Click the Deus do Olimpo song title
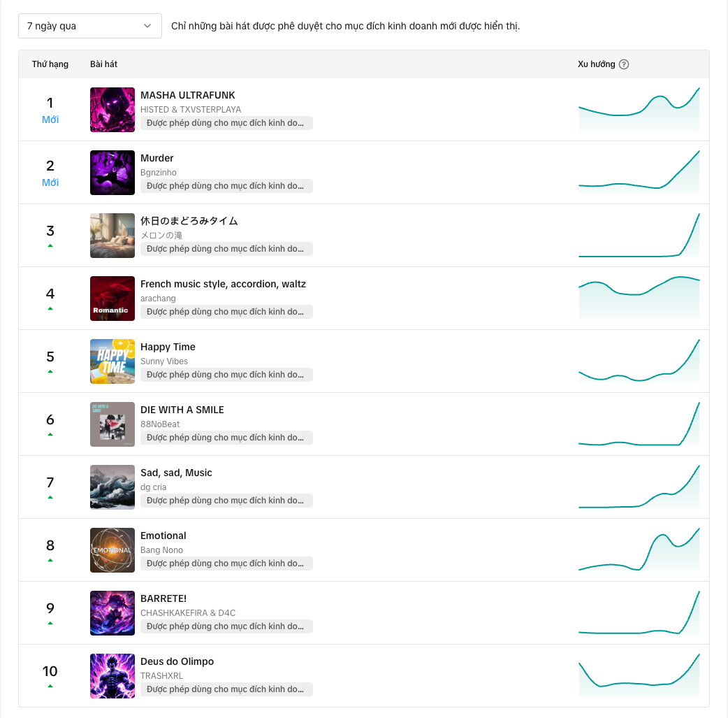Screen dimensions: 728x718 tap(177, 661)
